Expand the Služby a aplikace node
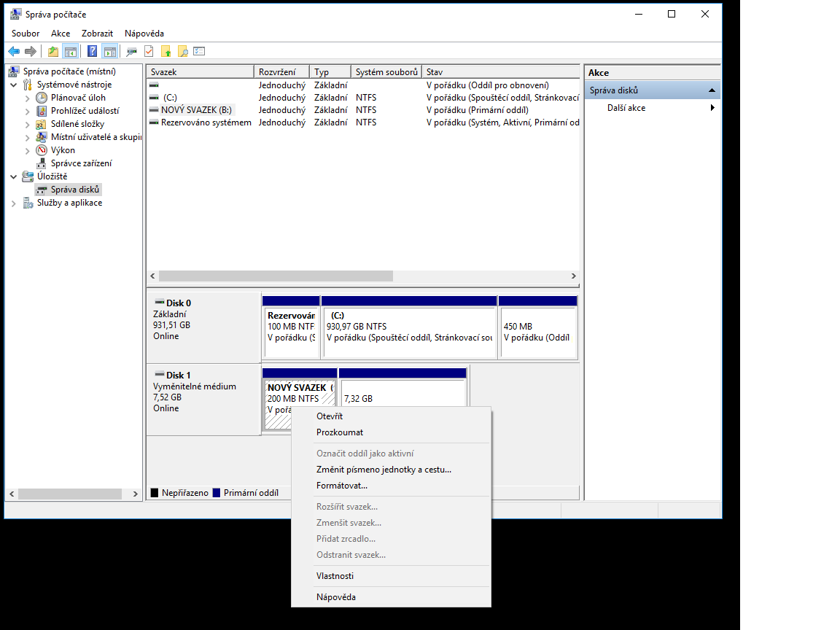Screen dimensions: 840x630 click(x=14, y=203)
